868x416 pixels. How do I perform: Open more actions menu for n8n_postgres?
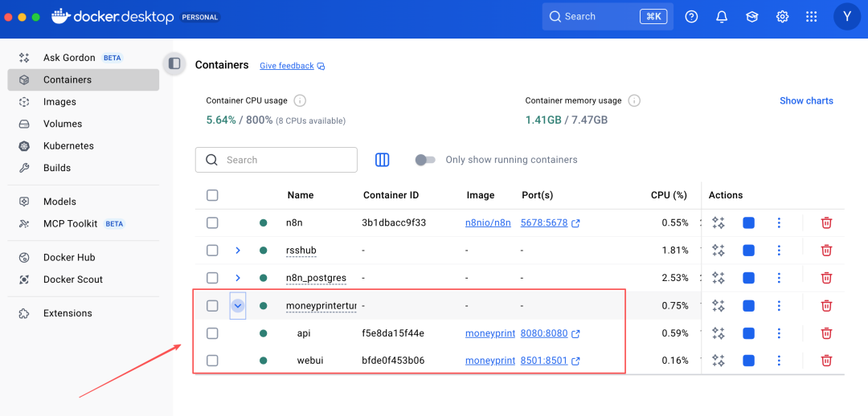(x=778, y=278)
